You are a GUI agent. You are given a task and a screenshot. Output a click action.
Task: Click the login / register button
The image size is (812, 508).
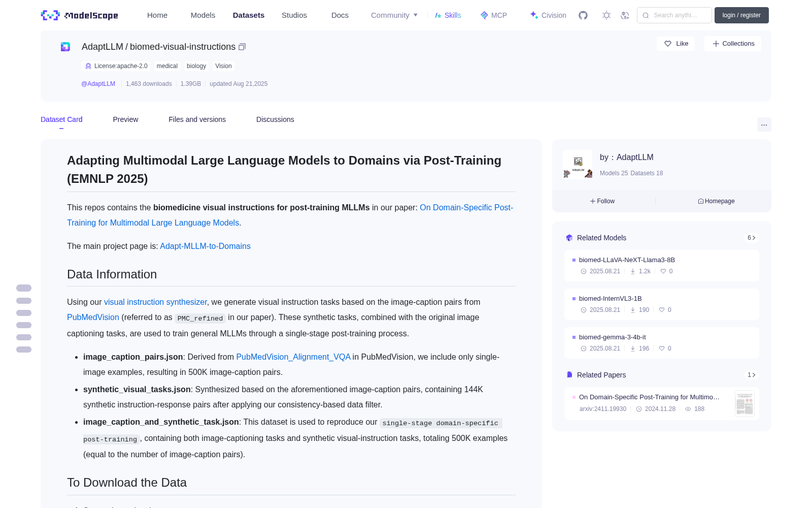point(741,15)
